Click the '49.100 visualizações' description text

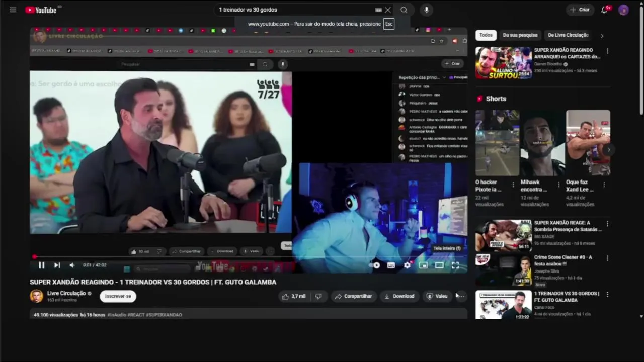tap(56, 315)
